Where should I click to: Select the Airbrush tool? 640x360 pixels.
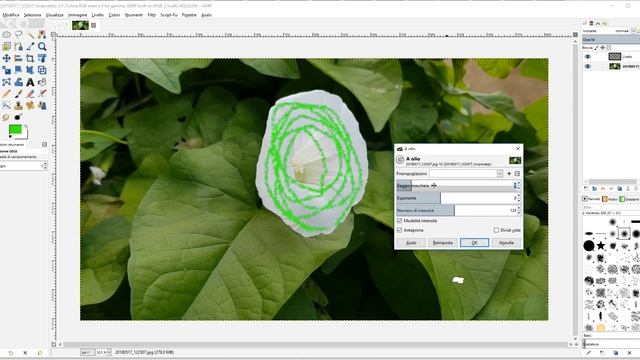coord(42,94)
